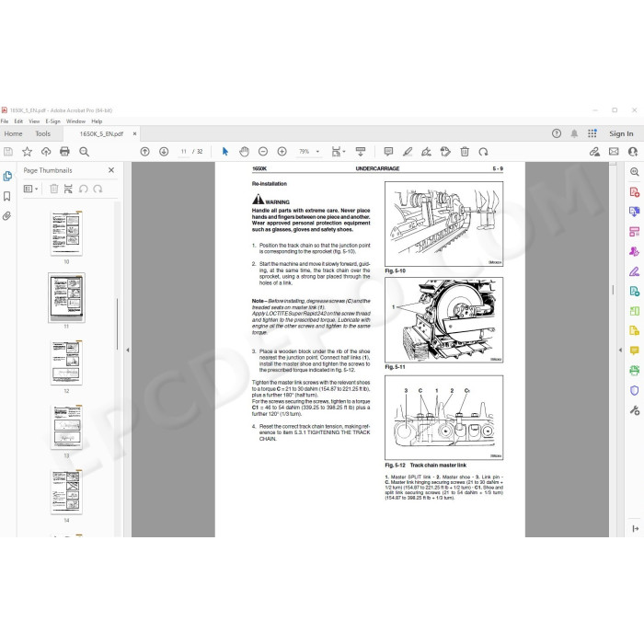Switch to the Tools tab
The image size is (644, 644).
[x=42, y=133]
